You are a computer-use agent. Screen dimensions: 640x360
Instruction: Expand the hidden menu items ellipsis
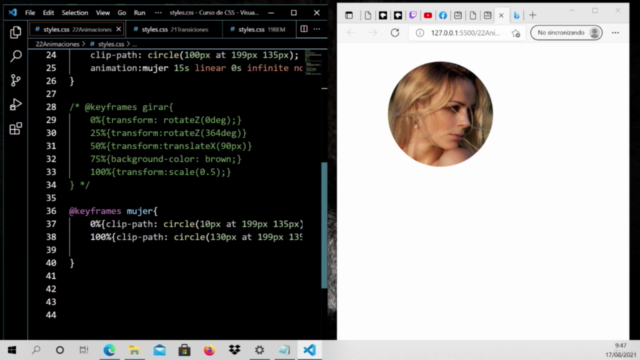[158, 13]
